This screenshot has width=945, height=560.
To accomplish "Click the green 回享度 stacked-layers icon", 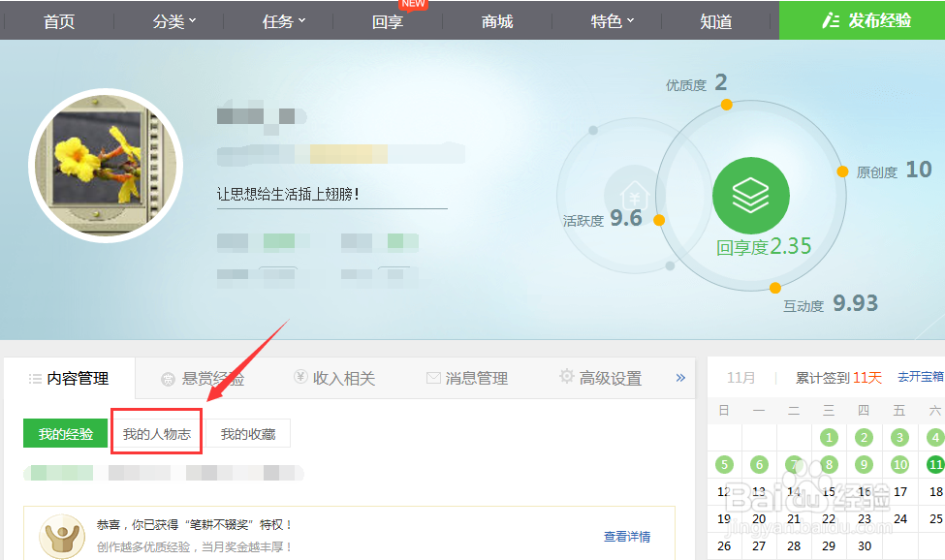I will click(x=751, y=197).
